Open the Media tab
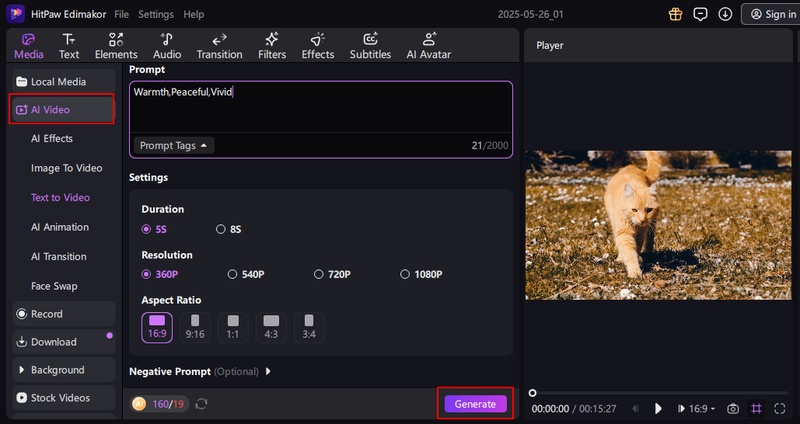Viewport: 800px width, 424px height. [29, 46]
